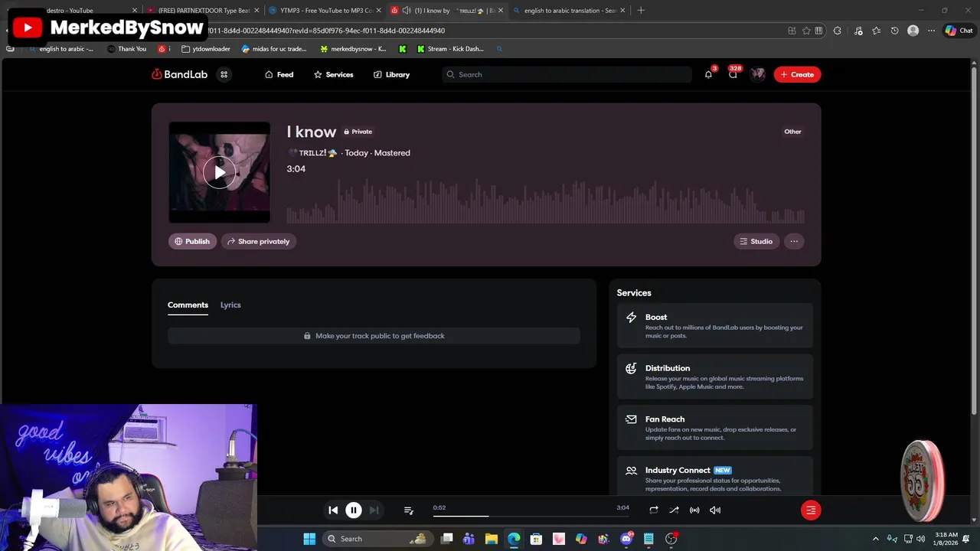Open Microsoft Store from the taskbar
The image size is (980, 551).
536,539
